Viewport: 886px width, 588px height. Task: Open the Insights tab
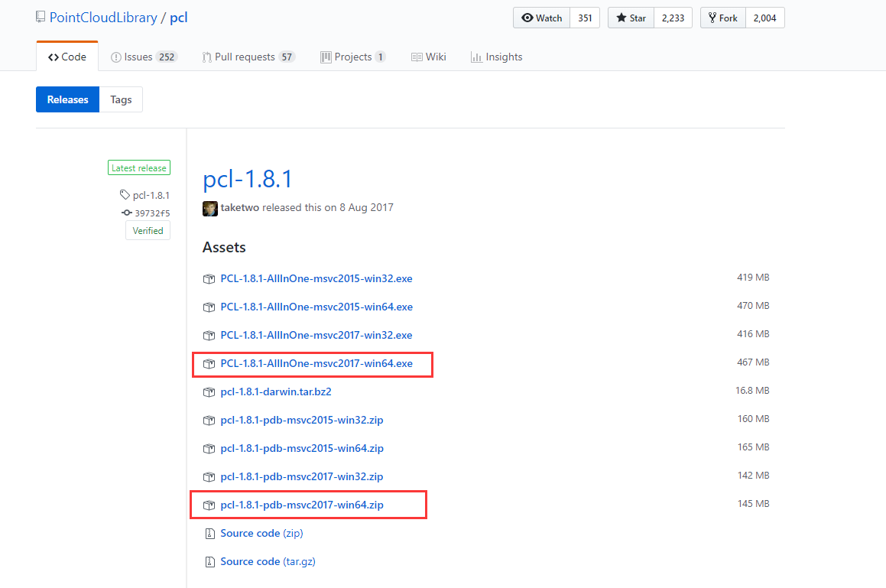[x=496, y=57]
